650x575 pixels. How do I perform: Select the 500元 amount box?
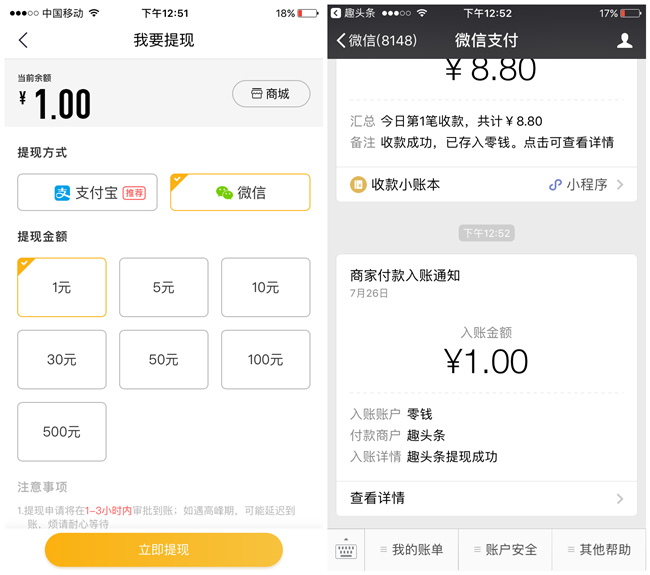(x=62, y=431)
